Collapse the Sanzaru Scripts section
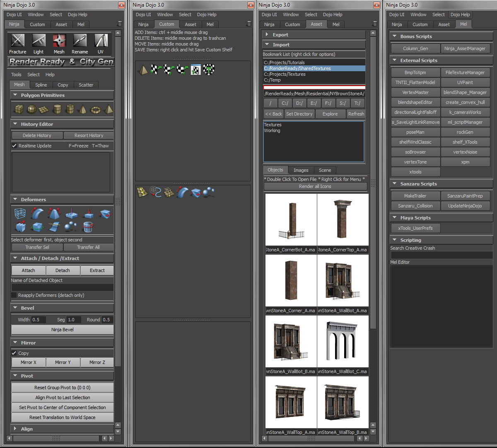 pyautogui.click(x=442, y=184)
